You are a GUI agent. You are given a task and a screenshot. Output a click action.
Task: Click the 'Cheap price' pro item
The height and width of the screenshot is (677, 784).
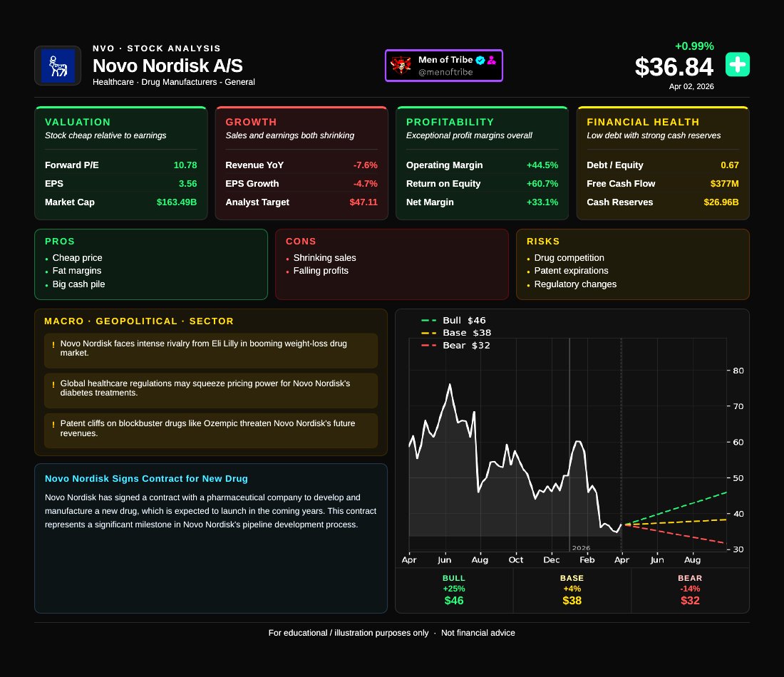(77, 257)
